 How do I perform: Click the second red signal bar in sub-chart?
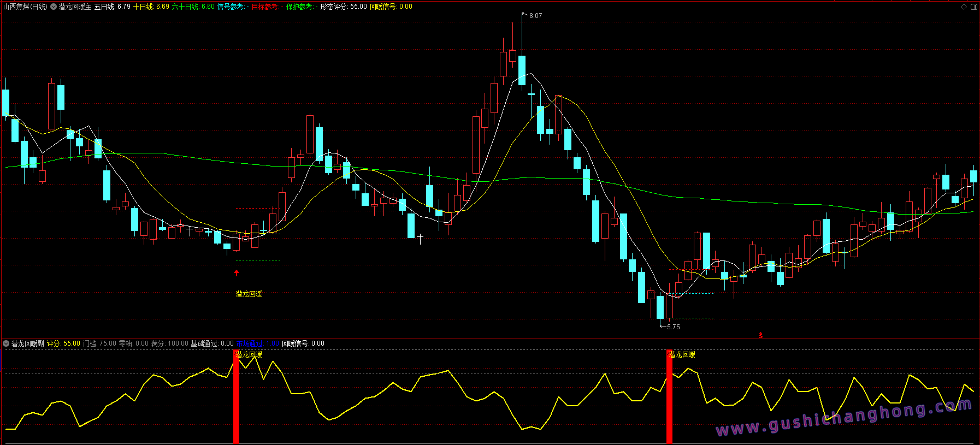click(669, 397)
